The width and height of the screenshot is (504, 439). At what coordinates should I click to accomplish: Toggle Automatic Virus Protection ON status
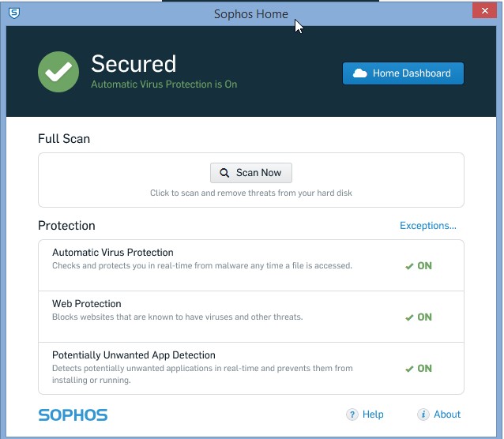pyautogui.click(x=419, y=266)
